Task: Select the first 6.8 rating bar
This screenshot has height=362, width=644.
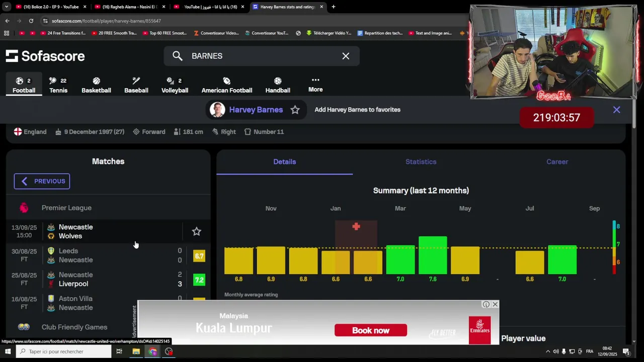Action: [238, 260]
